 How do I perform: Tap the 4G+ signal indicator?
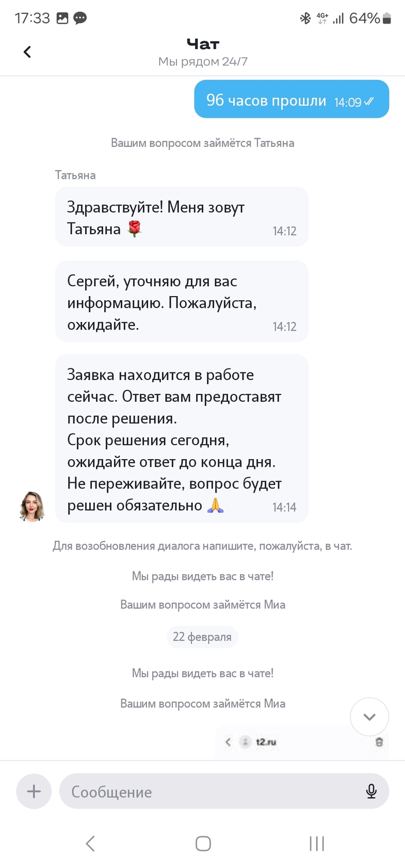(322, 17)
